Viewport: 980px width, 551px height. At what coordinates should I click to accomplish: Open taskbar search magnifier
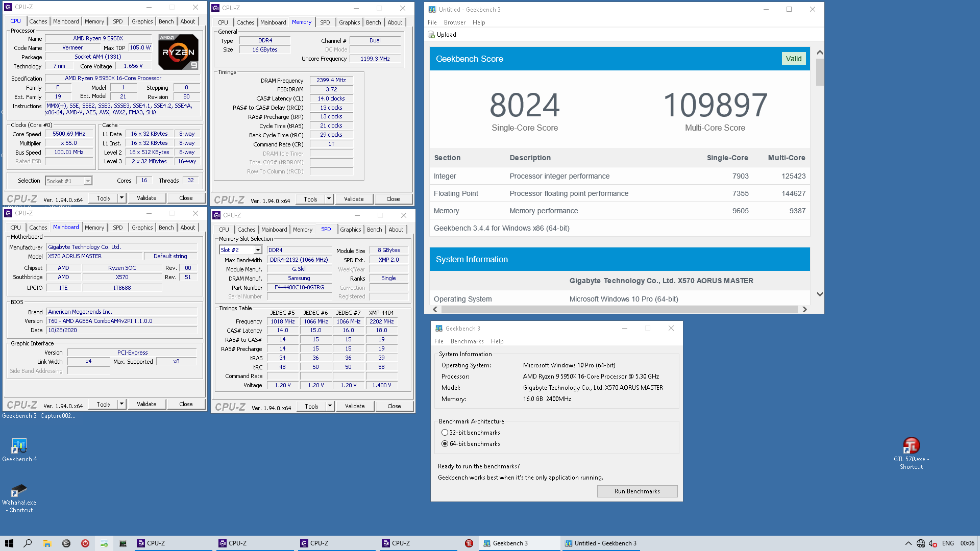(x=28, y=543)
